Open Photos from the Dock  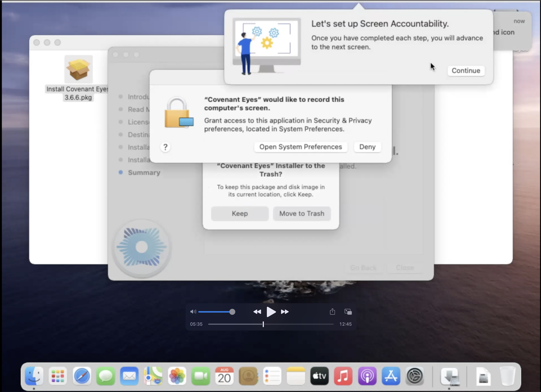pyautogui.click(x=177, y=376)
